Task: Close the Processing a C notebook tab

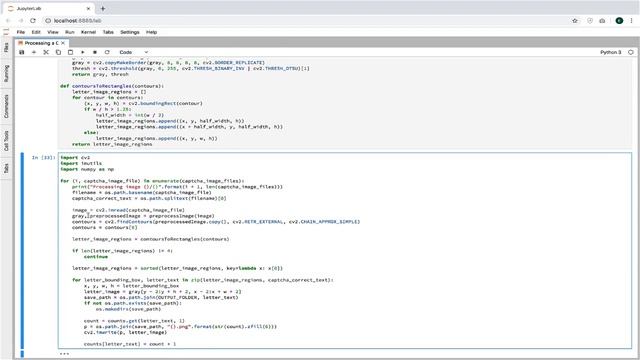Action: coord(63,43)
